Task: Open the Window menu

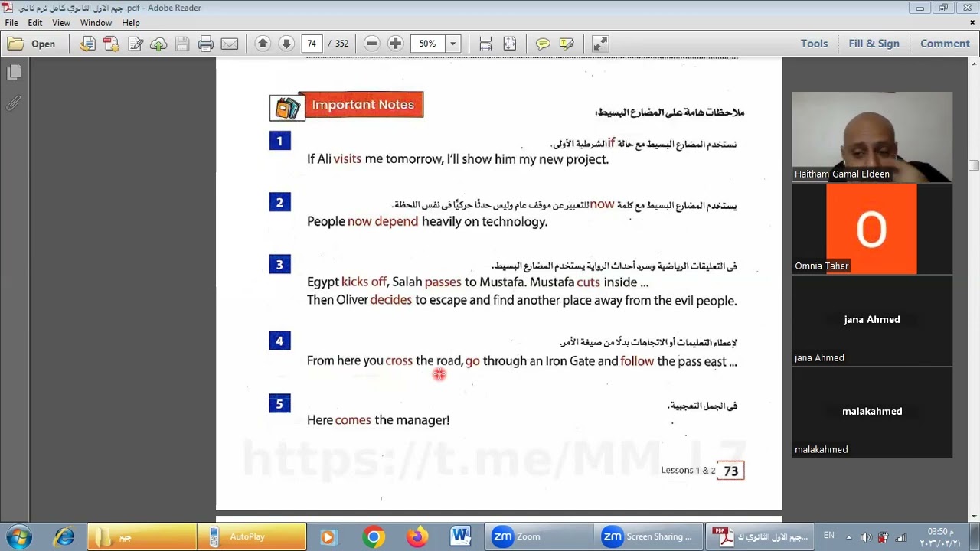Action: point(96,23)
